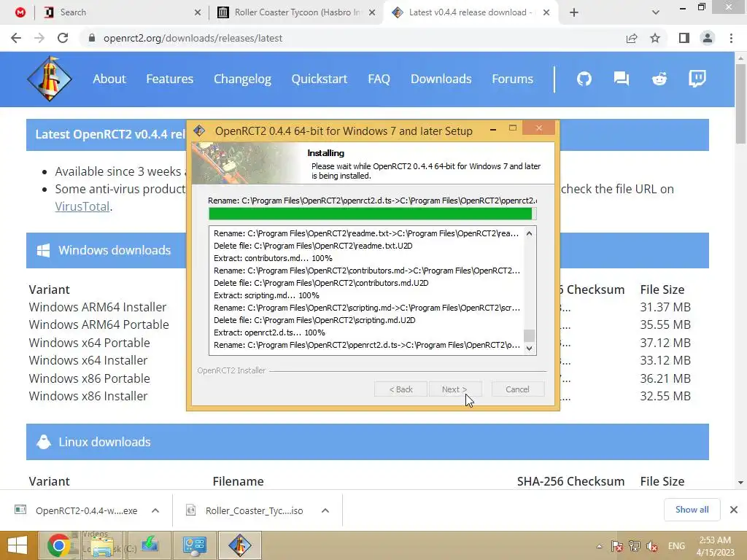747x560 pixels.
Task: Click muted speaker icon in system tray
Action: point(652,546)
